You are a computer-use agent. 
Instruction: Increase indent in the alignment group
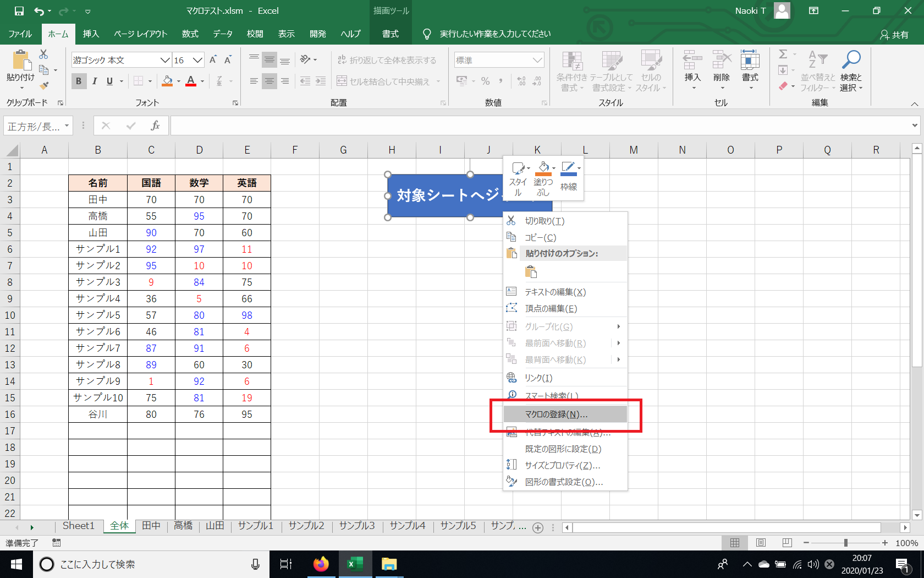(321, 81)
